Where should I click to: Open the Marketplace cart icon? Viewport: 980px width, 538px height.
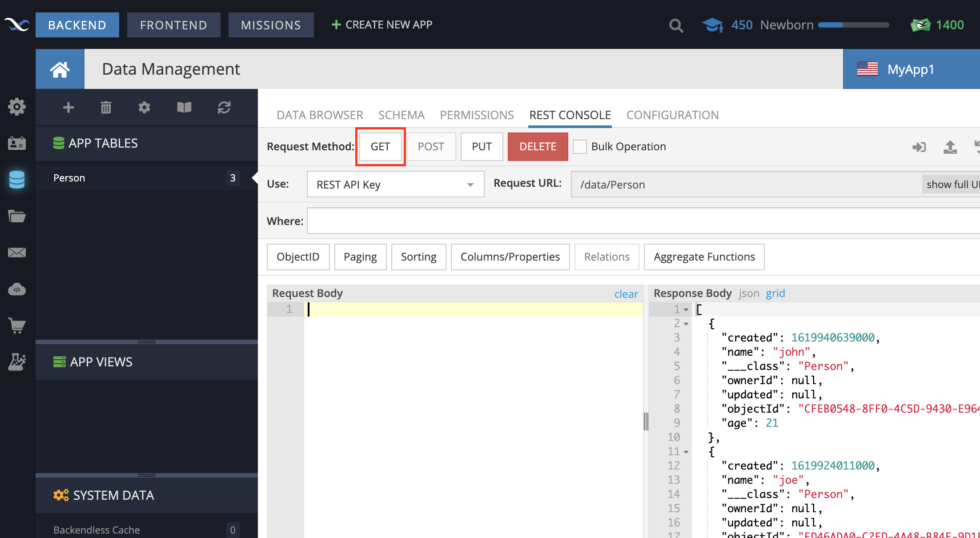pyautogui.click(x=17, y=325)
